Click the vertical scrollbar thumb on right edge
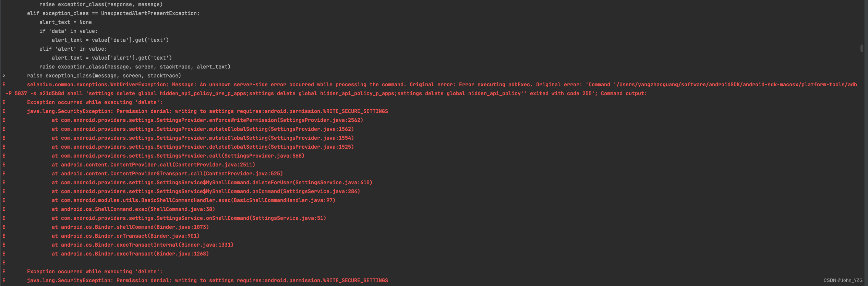This screenshot has width=868, height=286. point(861,48)
